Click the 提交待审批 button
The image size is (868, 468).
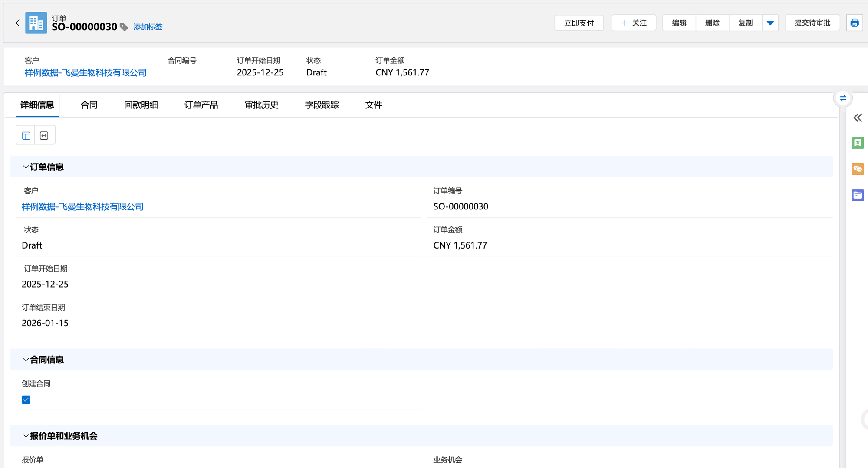(812, 23)
